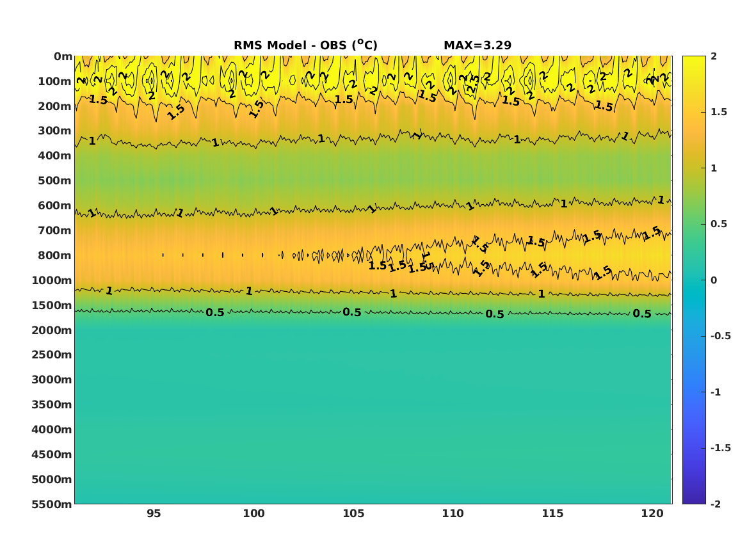The height and width of the screenshot is (560, 747).
Task: Click the "95" x-axis tick label
Action: pyautogui.click(x=154, y=514)
